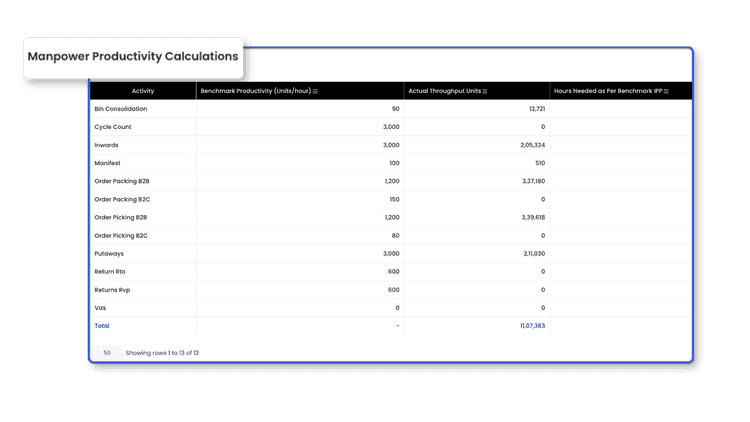Select the Inwards activity cell
The height and width of the screenshot is (422, 750).
(108, 145)
